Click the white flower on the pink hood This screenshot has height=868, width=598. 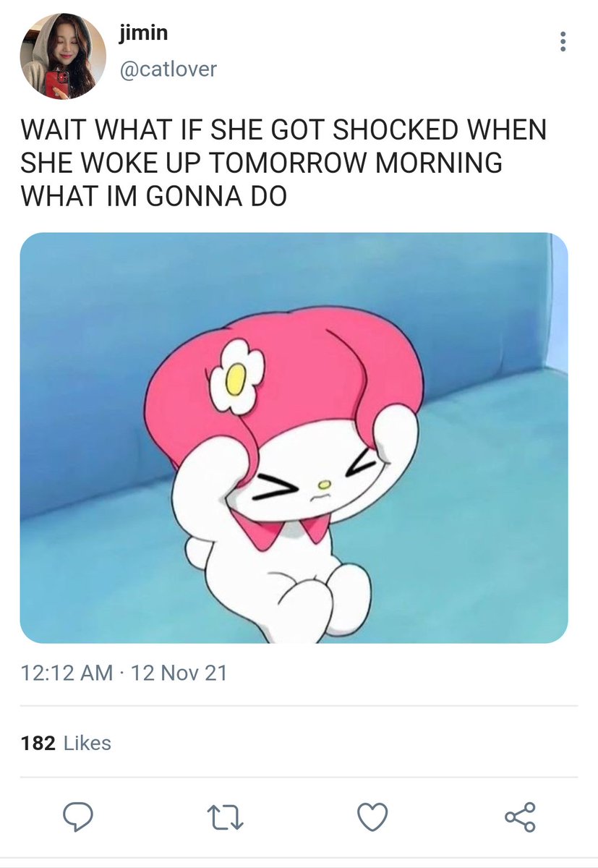coord(236,376)
